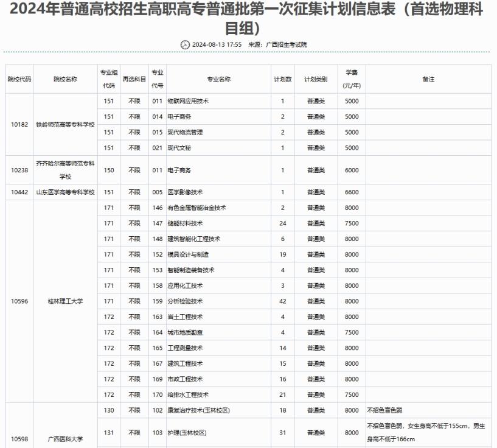
Task: Click the 广西医科大学 school name cell
Action: (x=65, y=438)
